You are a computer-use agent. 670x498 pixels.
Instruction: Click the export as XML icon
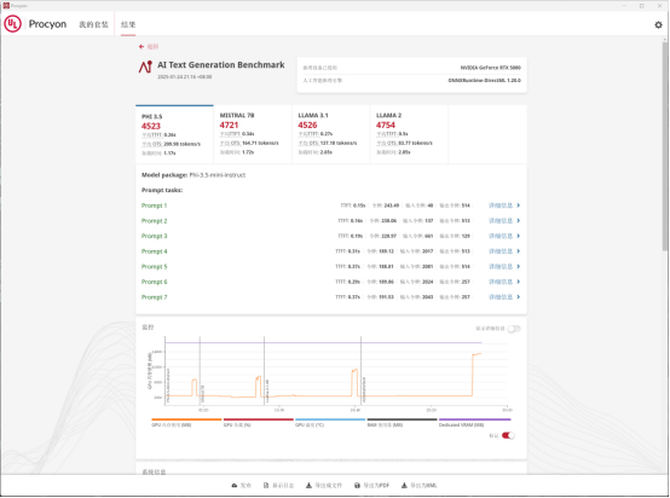pyautogui.click(x=404, y=484)
